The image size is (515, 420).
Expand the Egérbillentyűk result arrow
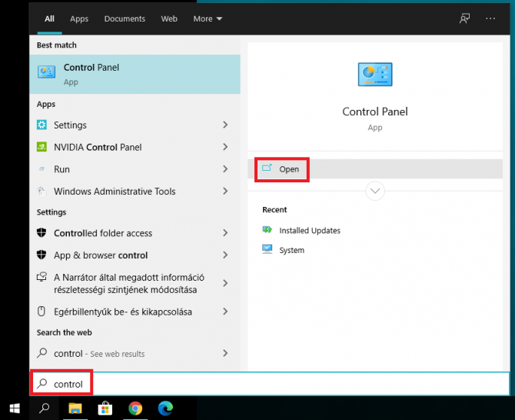[225, 312]
